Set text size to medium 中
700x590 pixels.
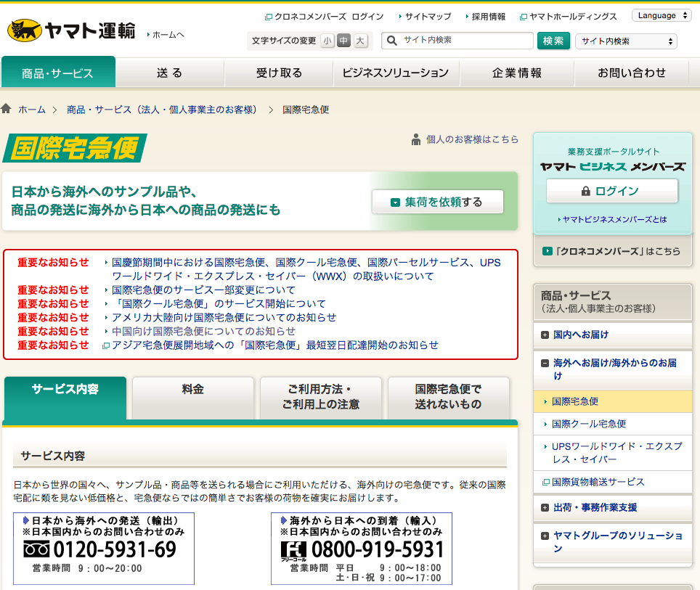click(343, 41)
